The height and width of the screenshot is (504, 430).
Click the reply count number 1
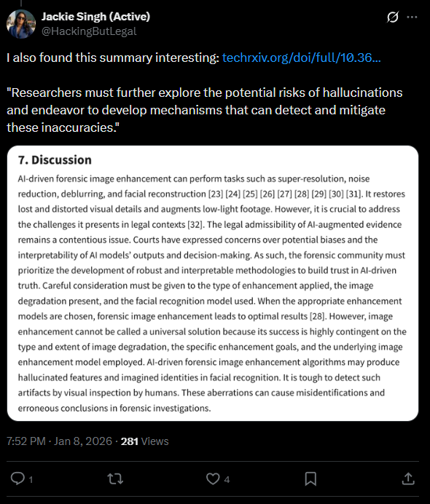tap(31, 480)
